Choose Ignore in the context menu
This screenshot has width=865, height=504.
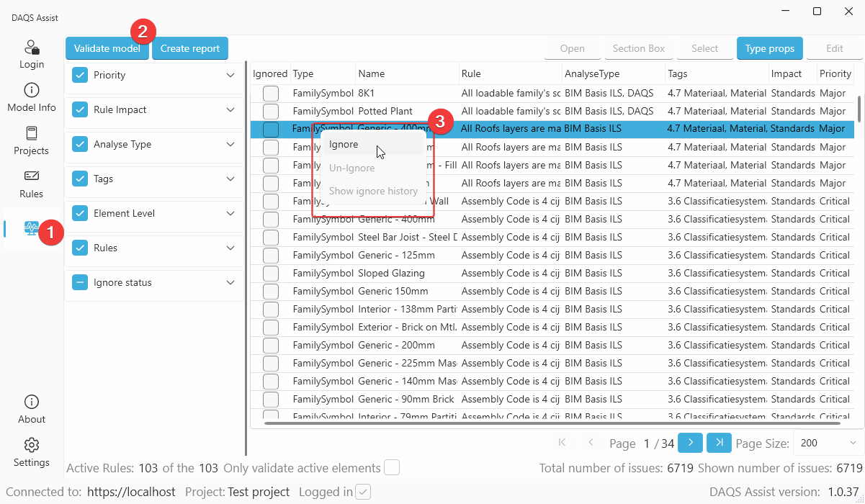344,145
